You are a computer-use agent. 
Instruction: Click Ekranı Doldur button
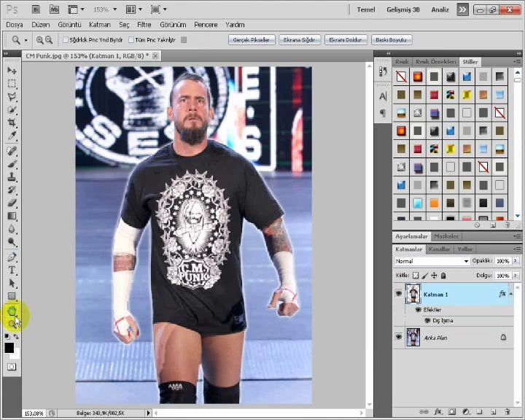(346, 40)
